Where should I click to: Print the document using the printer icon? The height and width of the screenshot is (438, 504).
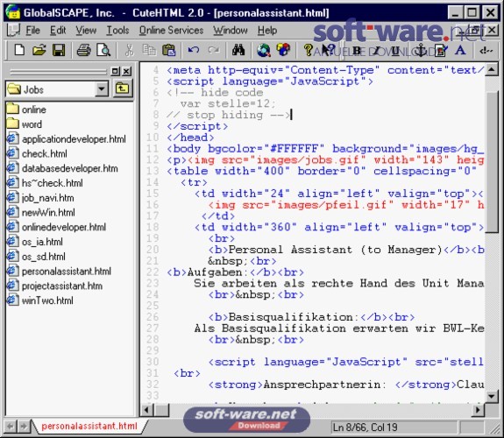click(x=84, y=50)
